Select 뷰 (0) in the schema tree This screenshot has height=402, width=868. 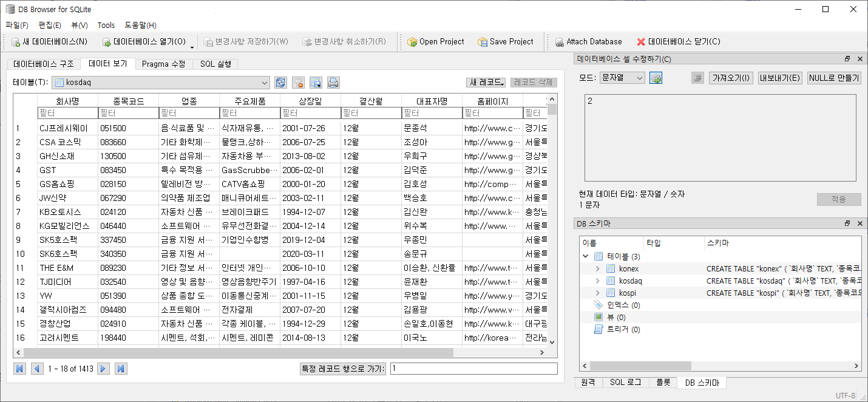(616, 317)
